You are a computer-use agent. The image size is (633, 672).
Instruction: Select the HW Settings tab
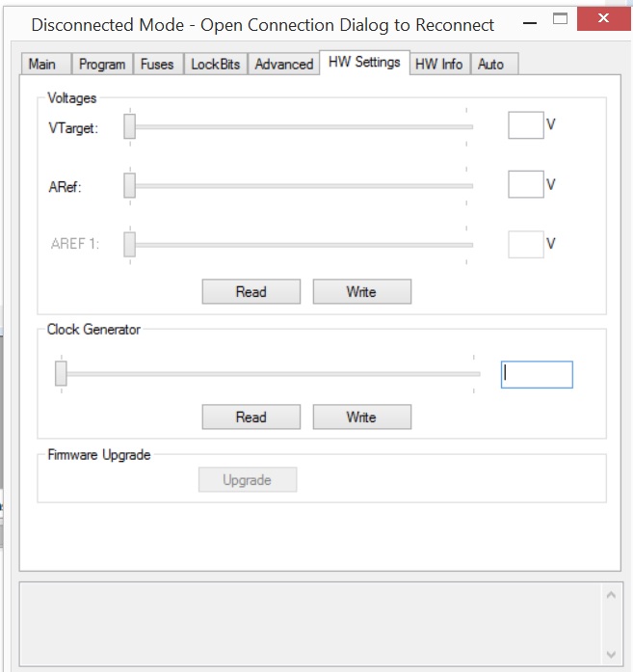click(364, 63)
